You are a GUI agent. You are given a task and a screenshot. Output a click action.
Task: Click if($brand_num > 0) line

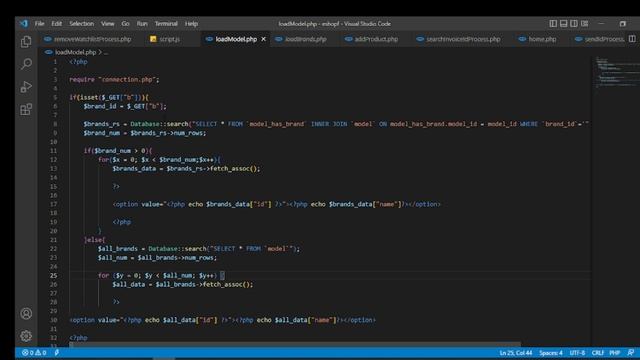pyautogui.click(x=118, y=151)
